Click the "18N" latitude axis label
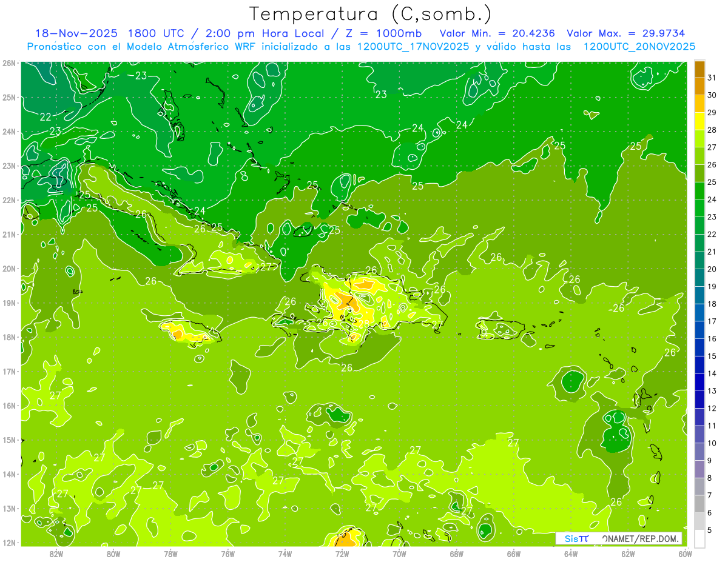The height and width of the screenshot is (562, 728). click(x=8, y=337)
